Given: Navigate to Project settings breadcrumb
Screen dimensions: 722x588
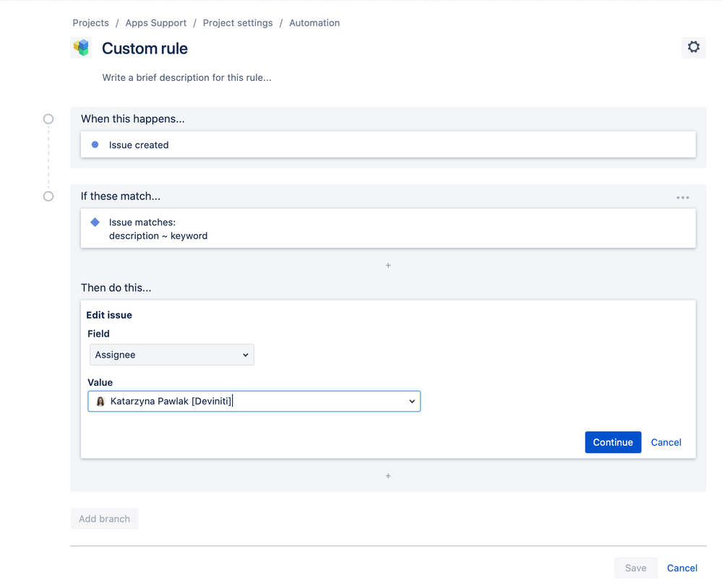Looking at the screenshot, I should 238,23.
